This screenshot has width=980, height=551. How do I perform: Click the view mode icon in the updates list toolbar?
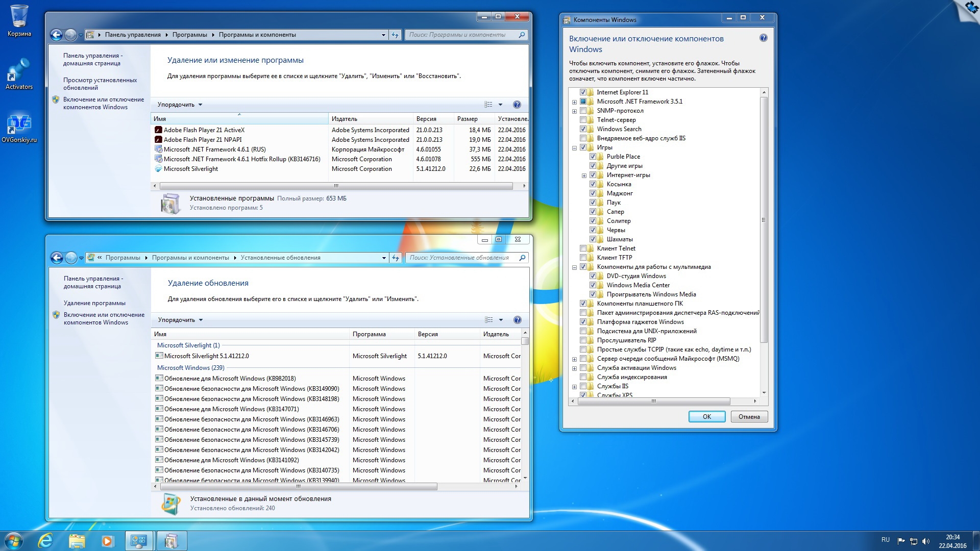(x=489, y=320)
